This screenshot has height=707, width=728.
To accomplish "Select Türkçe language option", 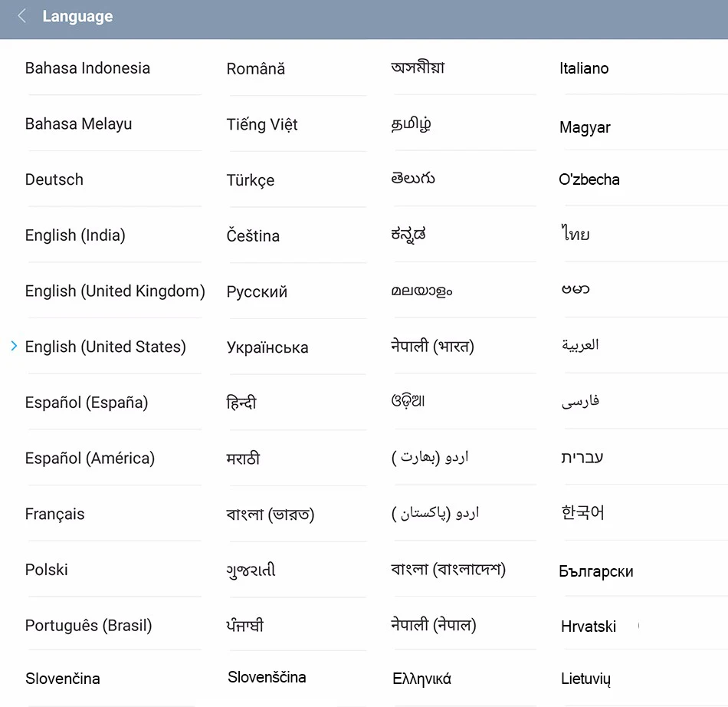I will 251,180.
